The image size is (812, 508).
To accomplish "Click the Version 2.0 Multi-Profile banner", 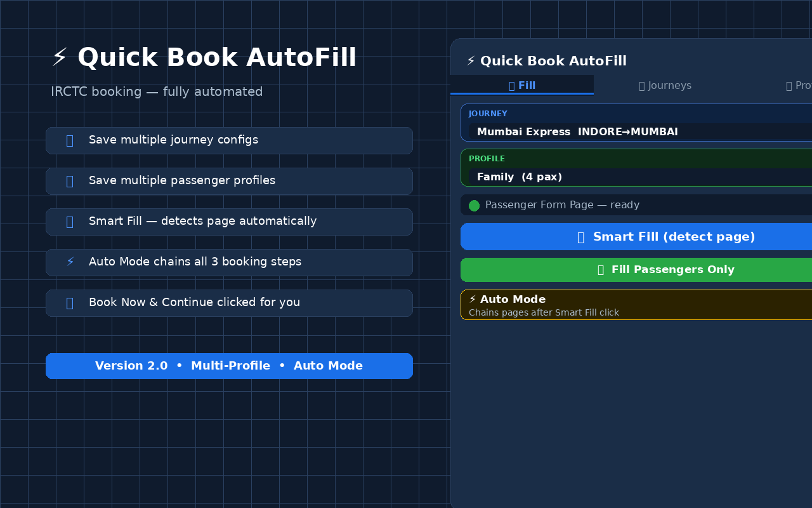I will pyautogui.click(x=229, y=366).
